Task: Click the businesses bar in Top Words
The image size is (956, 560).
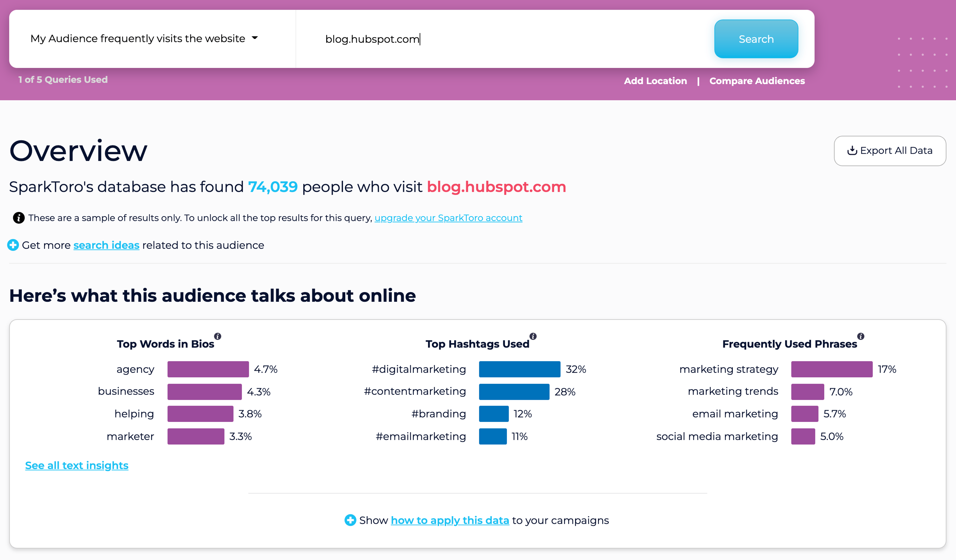Action: point(204,392)
